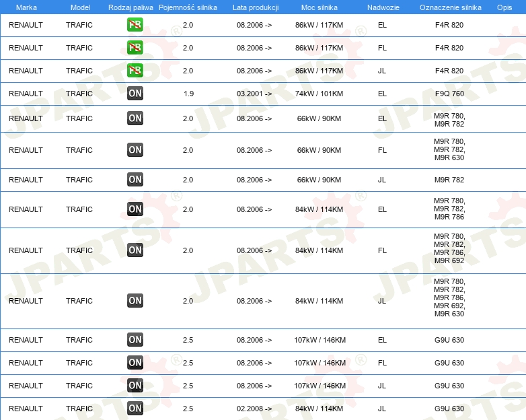Viewport: 526px width, 420px height.
Task: Select engine code F9Q 760
Action: click(x=449, y=94)
